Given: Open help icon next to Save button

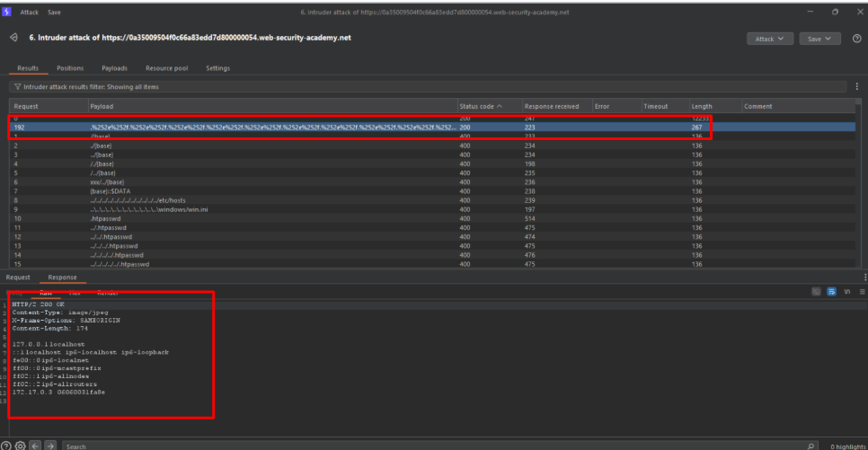Looking at the screenshot, I should 855,39.
